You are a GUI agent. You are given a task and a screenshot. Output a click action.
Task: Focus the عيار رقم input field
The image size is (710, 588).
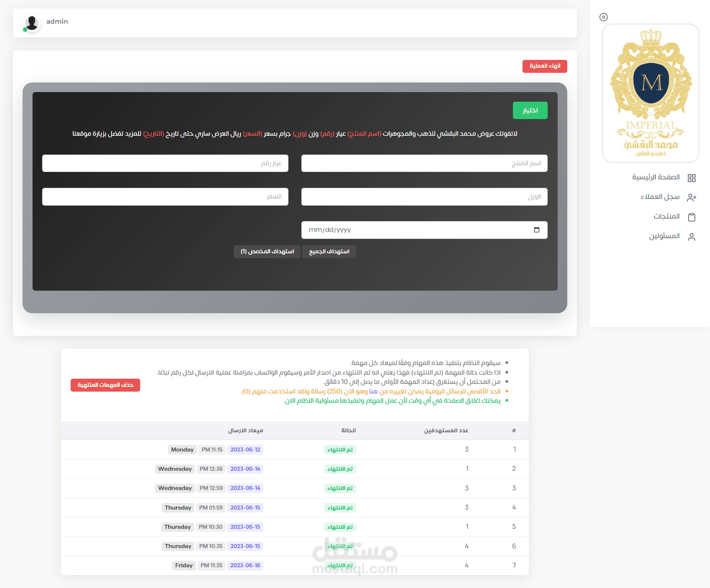point(165,163)
